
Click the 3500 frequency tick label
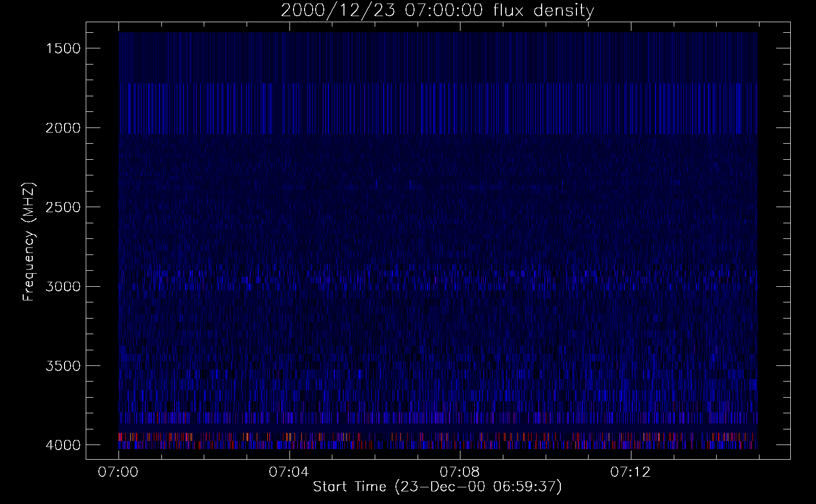click(x=63, y=366)
